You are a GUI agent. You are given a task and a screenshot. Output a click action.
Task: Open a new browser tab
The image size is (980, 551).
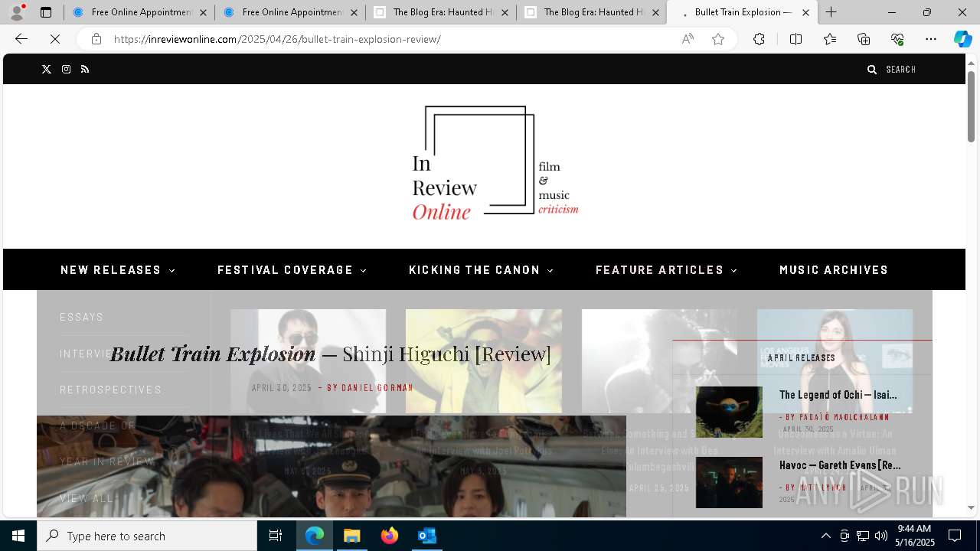831,12
